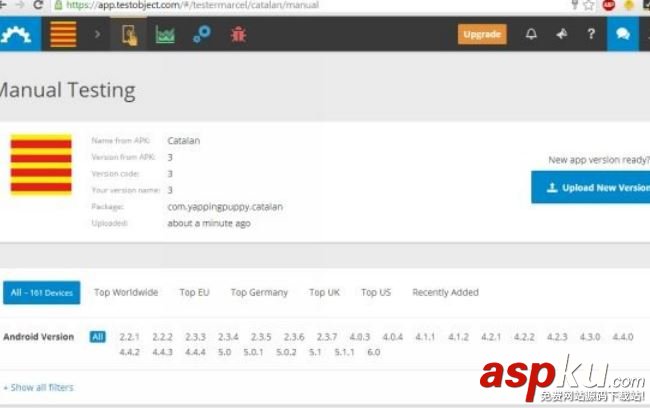Viewport: 650px width, 408px height.
Task: Open the red bug reports icon
Action: click(238, 34)
